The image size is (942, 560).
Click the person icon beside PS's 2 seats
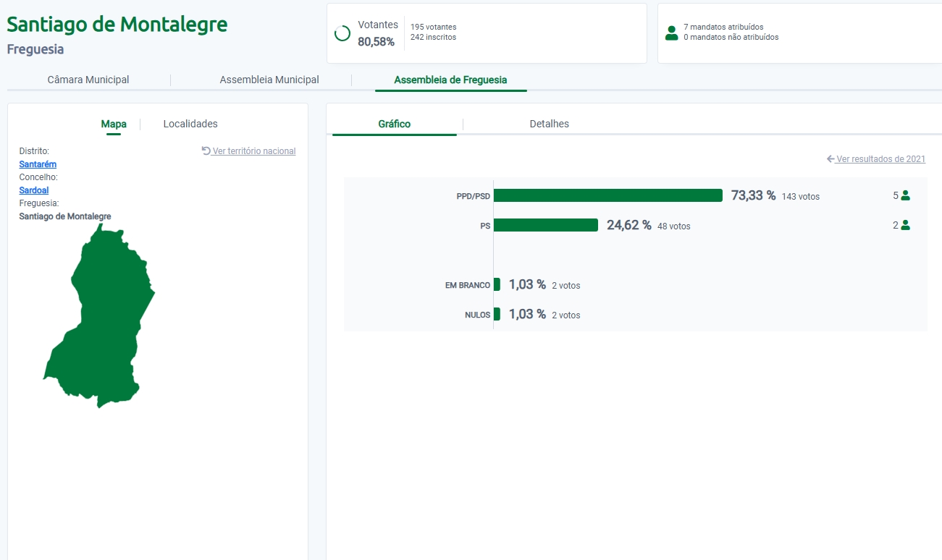click(x=905, y=225)
